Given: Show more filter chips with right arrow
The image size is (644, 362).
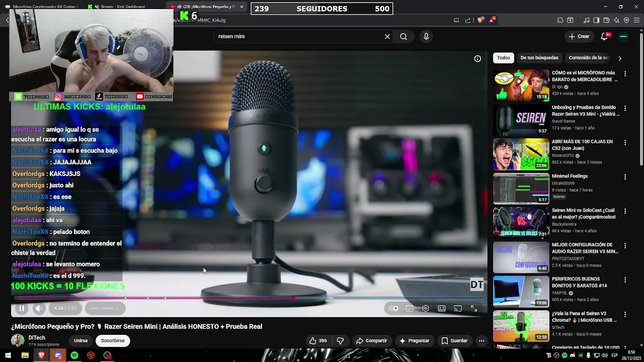Looking at the screenshot, I should pyautogui.click(x=620, y=58).
